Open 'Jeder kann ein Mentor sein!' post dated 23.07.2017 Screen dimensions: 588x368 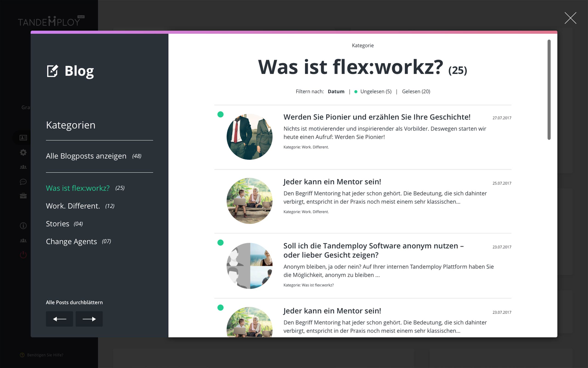(x=332, y=311)
